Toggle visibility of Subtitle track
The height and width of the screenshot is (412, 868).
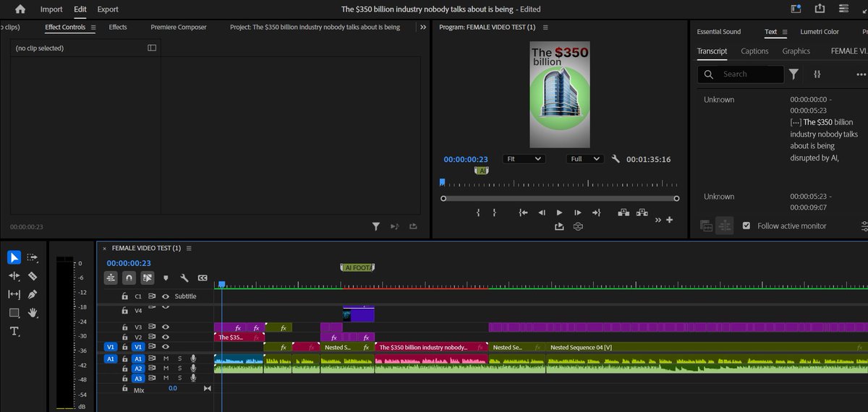[x=166, y=296]
